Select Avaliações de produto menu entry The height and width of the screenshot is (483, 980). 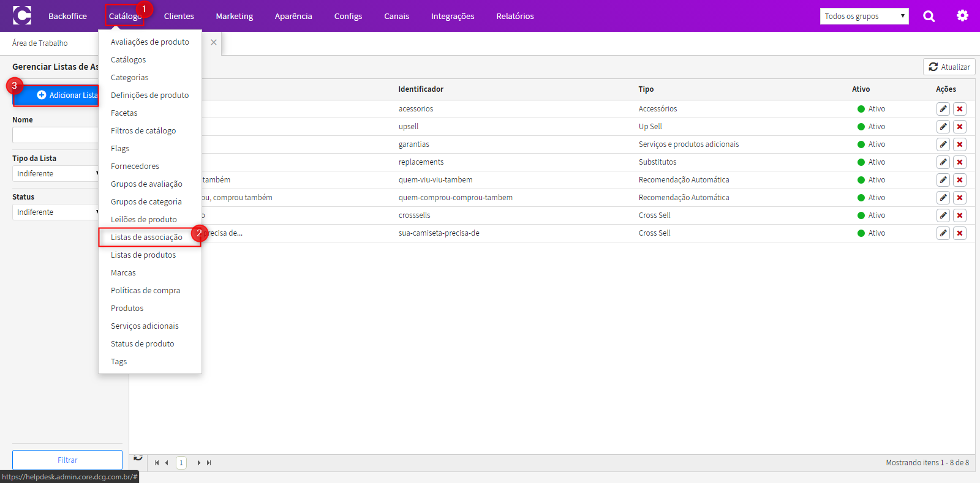[149, 42]
